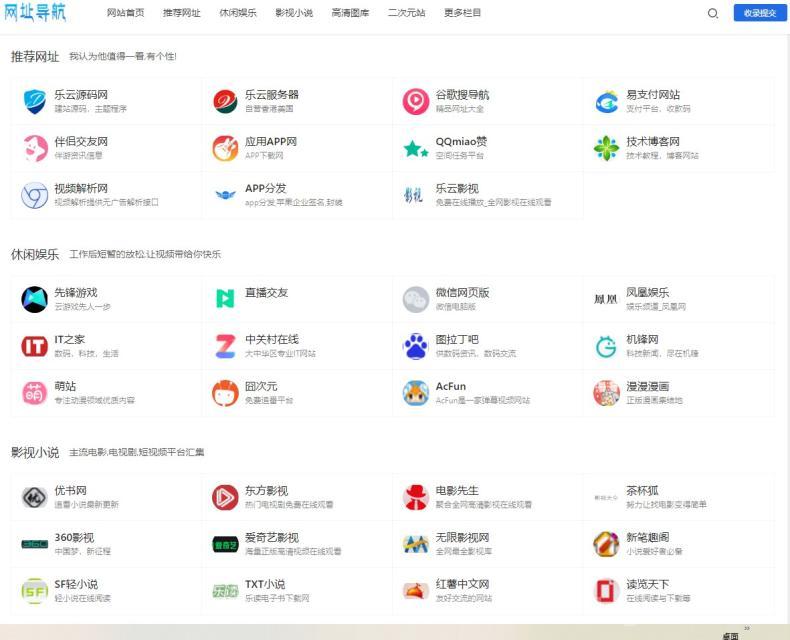Open the 乐云源码网 shield icon

coord(35,101)
